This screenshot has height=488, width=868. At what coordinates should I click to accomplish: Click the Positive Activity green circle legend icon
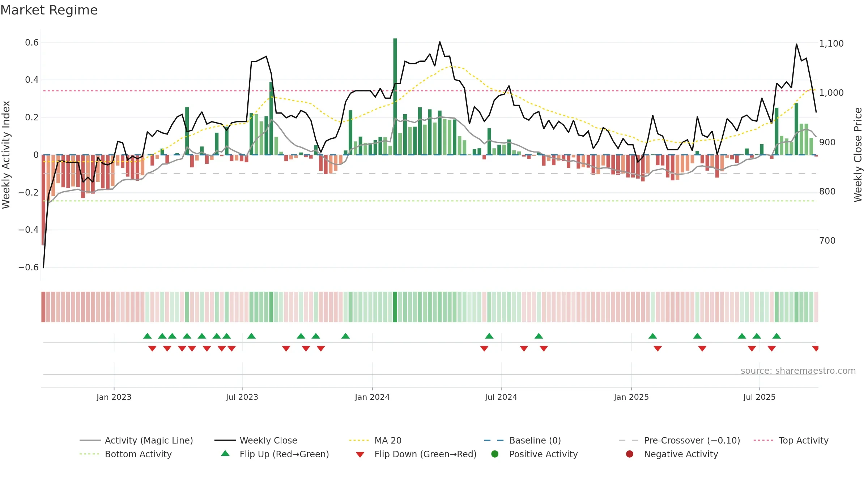coord(495,454)
